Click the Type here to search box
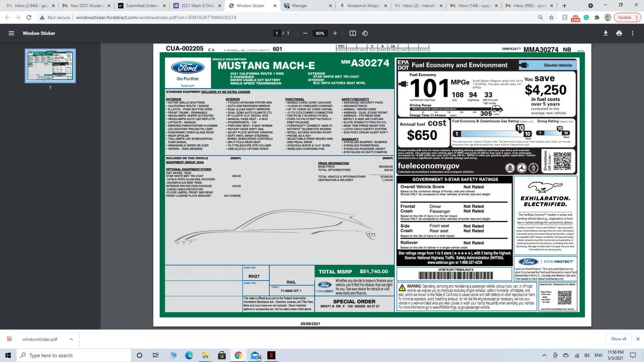The width and height of the screenshot is (644, 362). click(74, 355)
